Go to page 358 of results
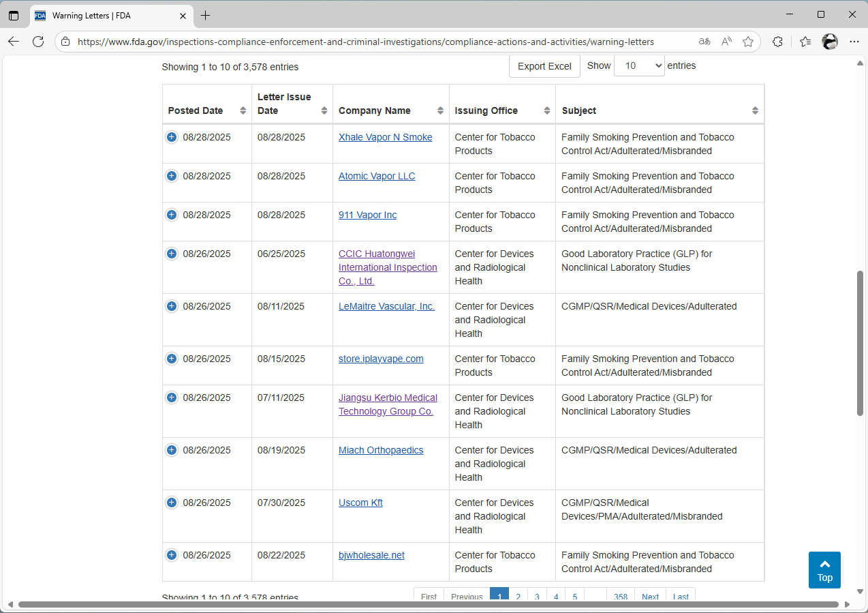 click(620, 596)
